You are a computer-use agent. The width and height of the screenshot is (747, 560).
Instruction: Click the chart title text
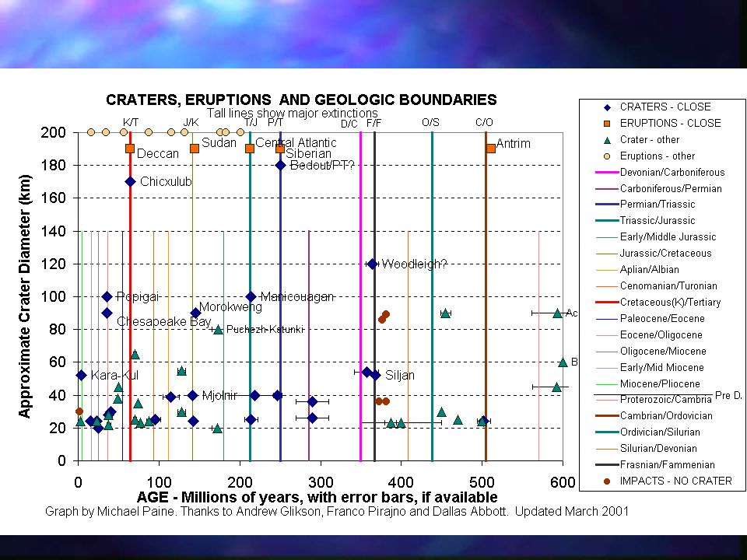[301, 100]
